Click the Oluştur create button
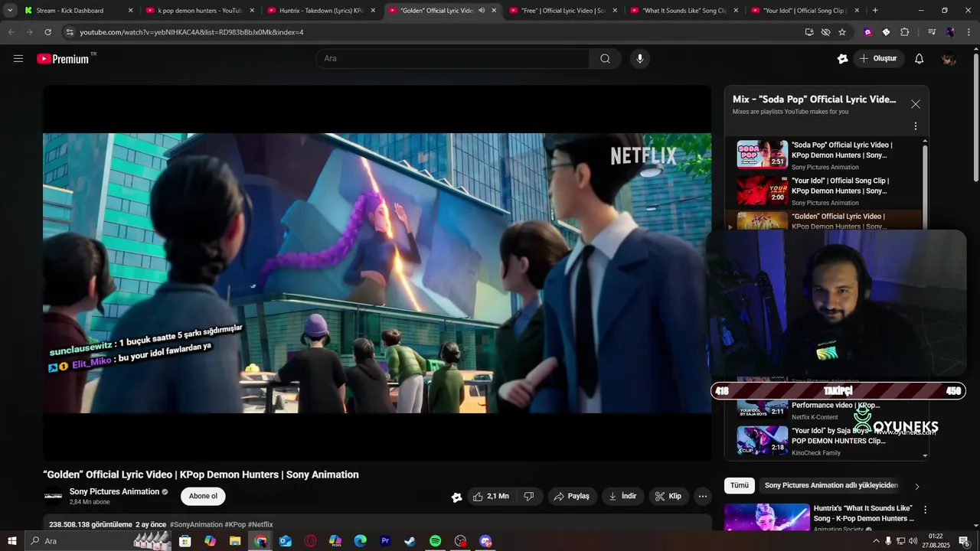Viewport: 980px width, 551px height. click(x=878, y=58)
